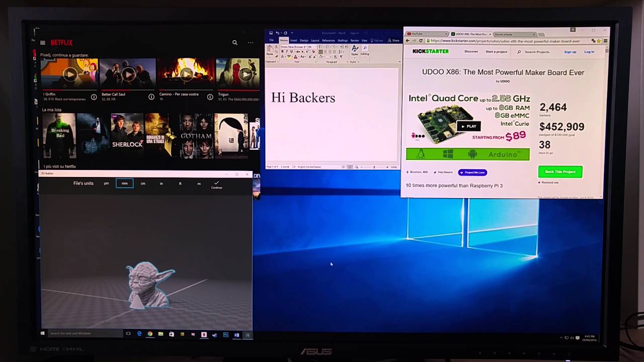Switch to the Nuova scheda browser tab
The height and width of the screenshot is (362, 644).
(x=515, y=34)
